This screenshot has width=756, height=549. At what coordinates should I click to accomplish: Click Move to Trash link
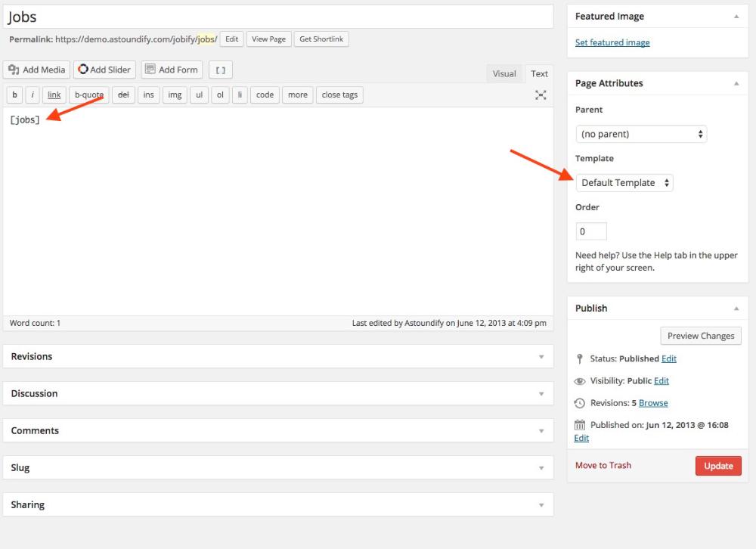(x=603, y=466)
